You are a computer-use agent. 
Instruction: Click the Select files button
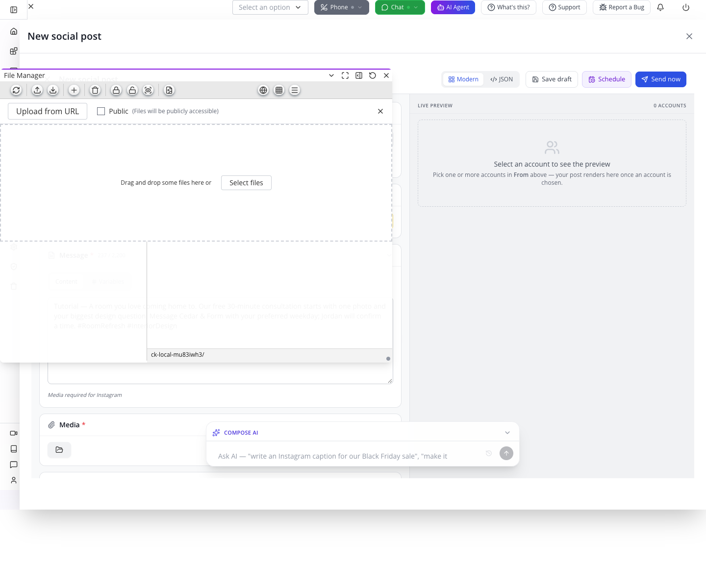click(246, 183)
